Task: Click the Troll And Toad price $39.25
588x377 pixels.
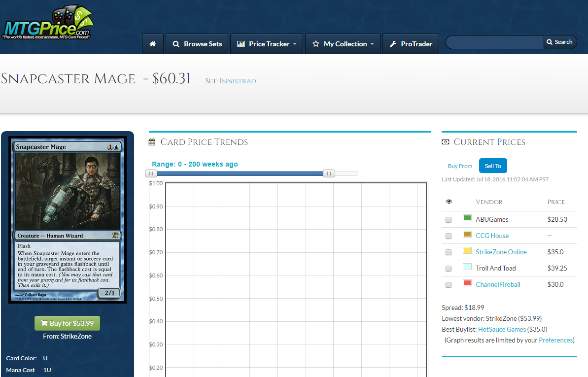Action: (x=557, y=268)
